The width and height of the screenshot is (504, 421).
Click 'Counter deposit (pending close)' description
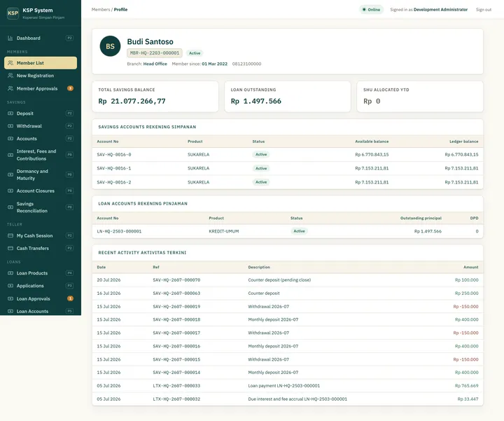pos(279,280)
